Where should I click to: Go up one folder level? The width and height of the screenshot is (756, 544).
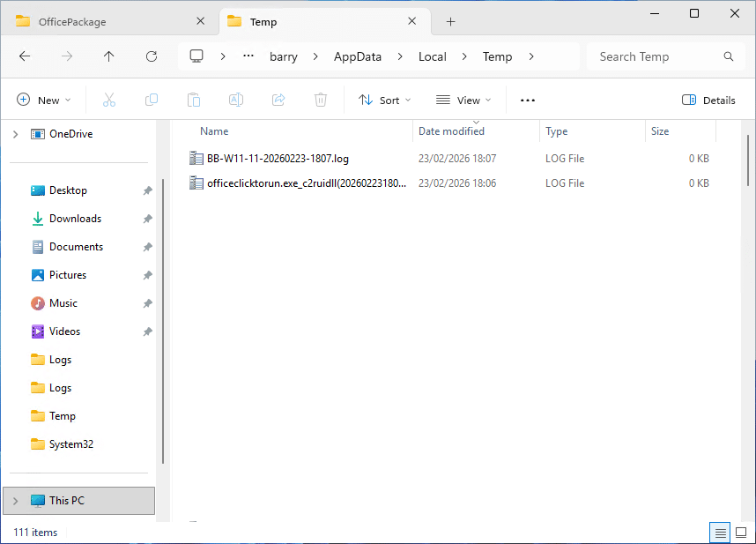point(108,56)
